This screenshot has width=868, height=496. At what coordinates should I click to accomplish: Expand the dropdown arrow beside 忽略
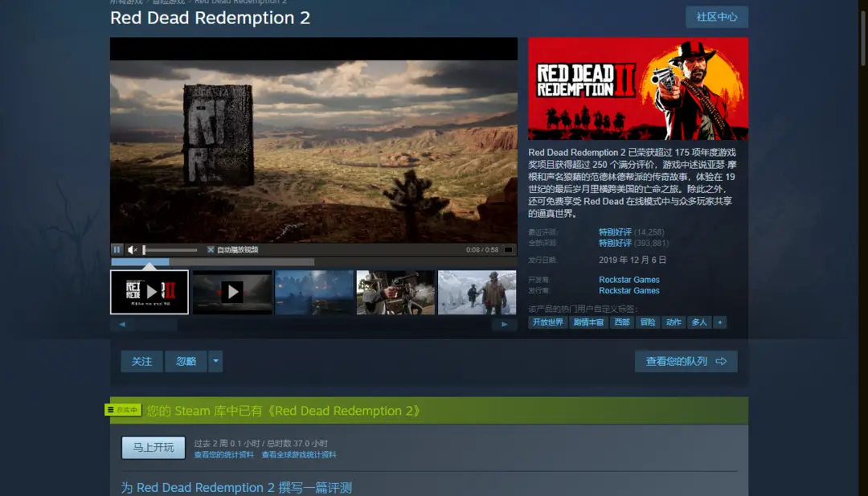tap(216, 362)
